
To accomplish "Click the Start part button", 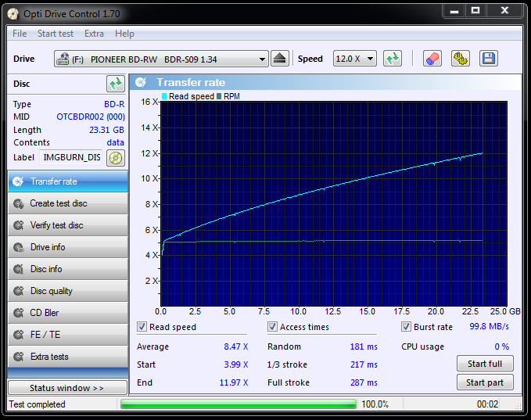I will 485,382.
